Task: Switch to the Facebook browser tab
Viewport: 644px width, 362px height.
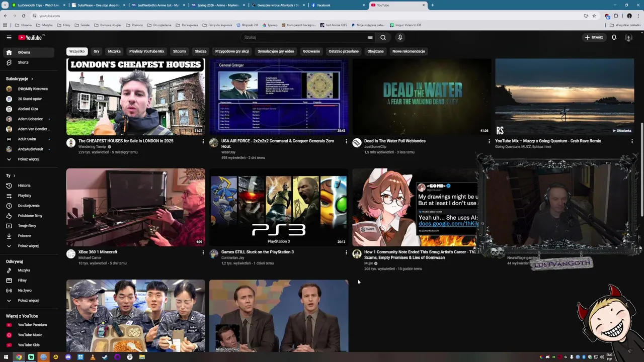Action: point(338,5)
